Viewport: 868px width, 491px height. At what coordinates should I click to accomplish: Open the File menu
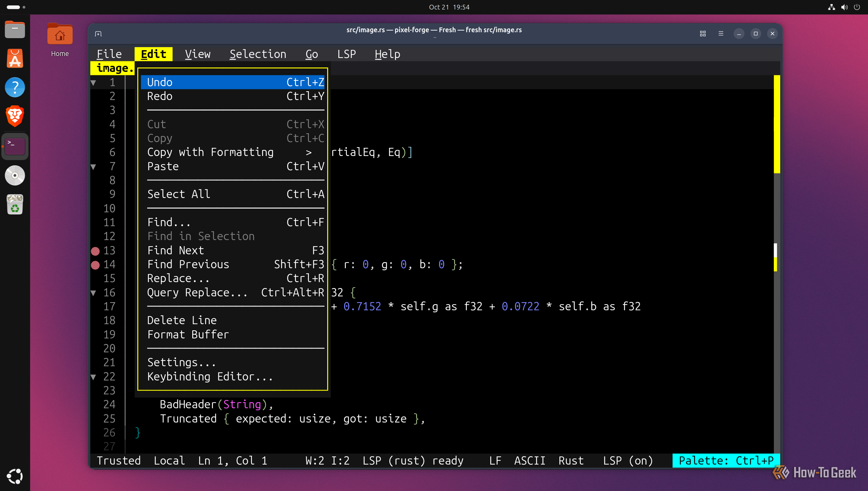pos(109,54)
